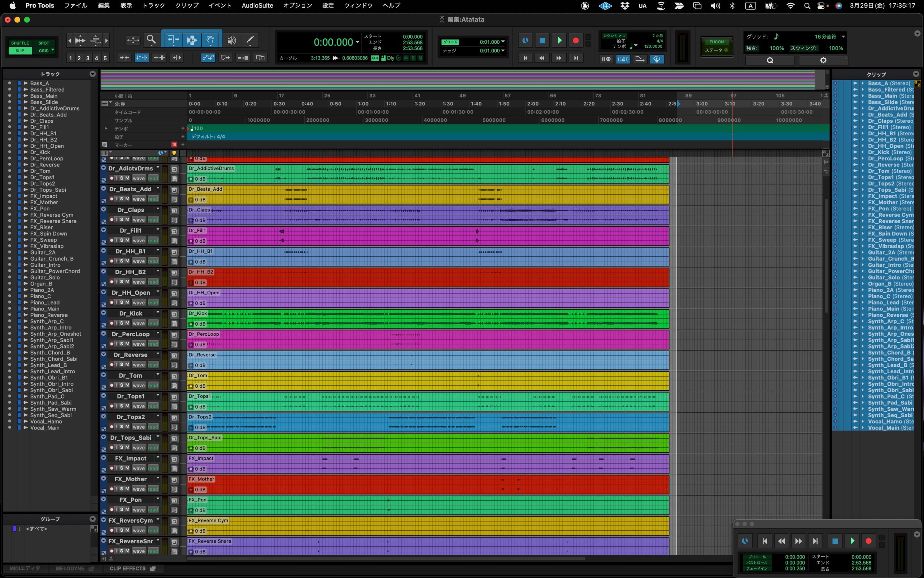Click the Dr_Kick clip color region
The image size is (924, 578).
tap(428, 318)
